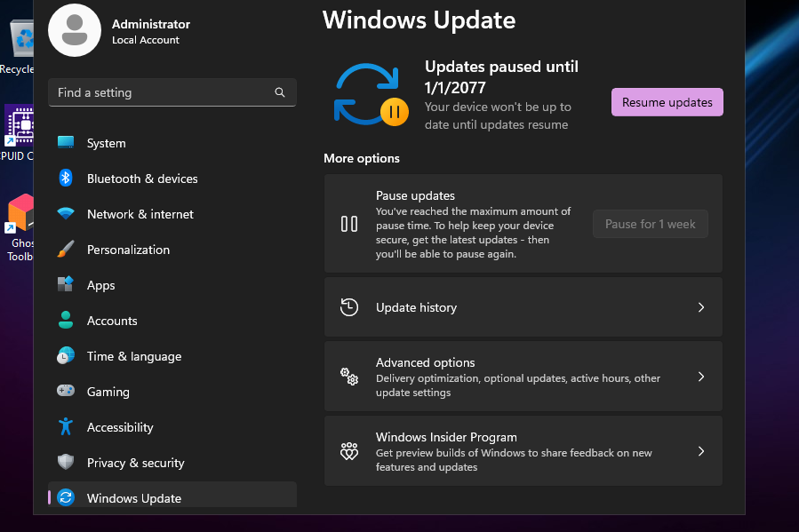Viewport: 799px width, 532px height.
Task: Open Apps via its sidebar icon
Action: coord(66,285)
